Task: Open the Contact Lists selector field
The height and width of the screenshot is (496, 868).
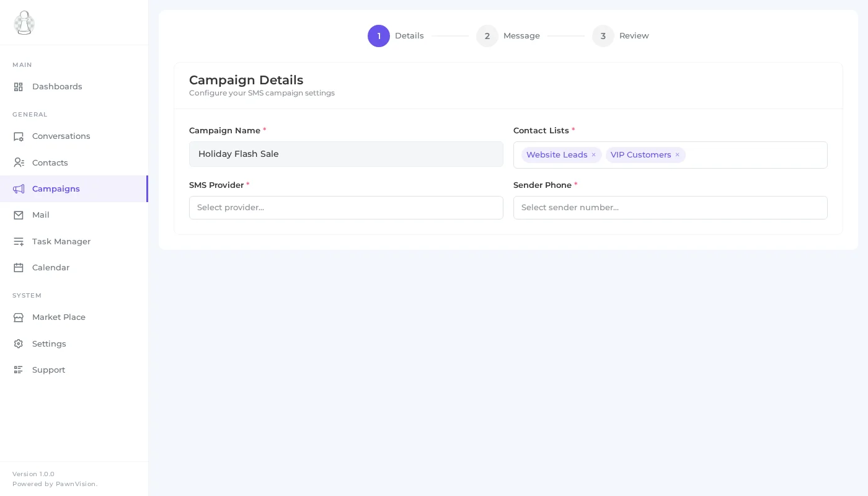Action: [x=744, y=155]
